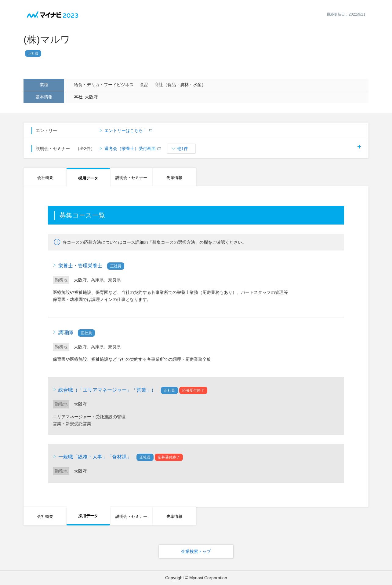The height and width of the screenshot is (585, 392).
Task: Click 商社（食品・農林・水産）industry text
Action: click(x=180, y=85)
